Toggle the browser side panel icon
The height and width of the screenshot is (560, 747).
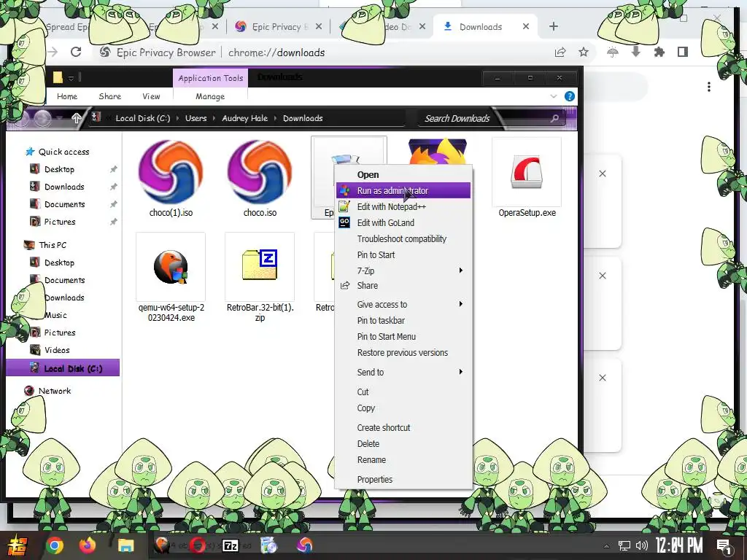(x=683, y=52)
